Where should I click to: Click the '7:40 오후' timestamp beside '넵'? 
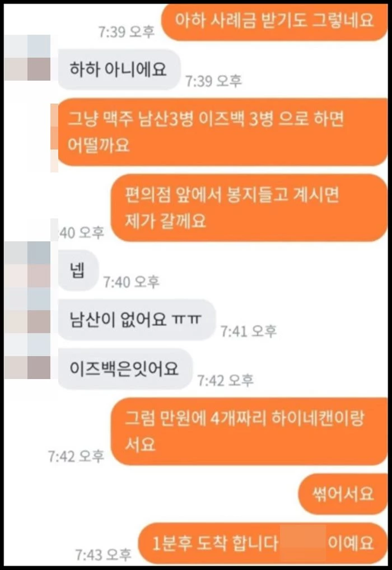[131, 282]
